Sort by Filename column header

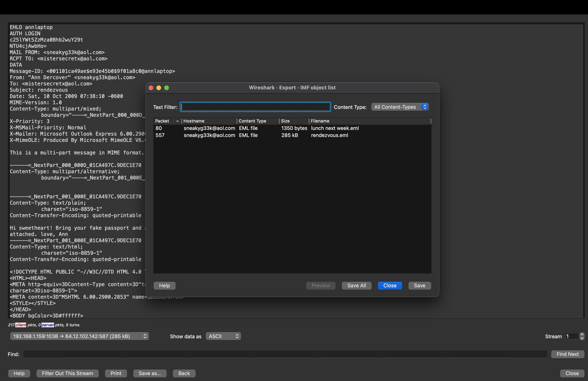(320, 121)
